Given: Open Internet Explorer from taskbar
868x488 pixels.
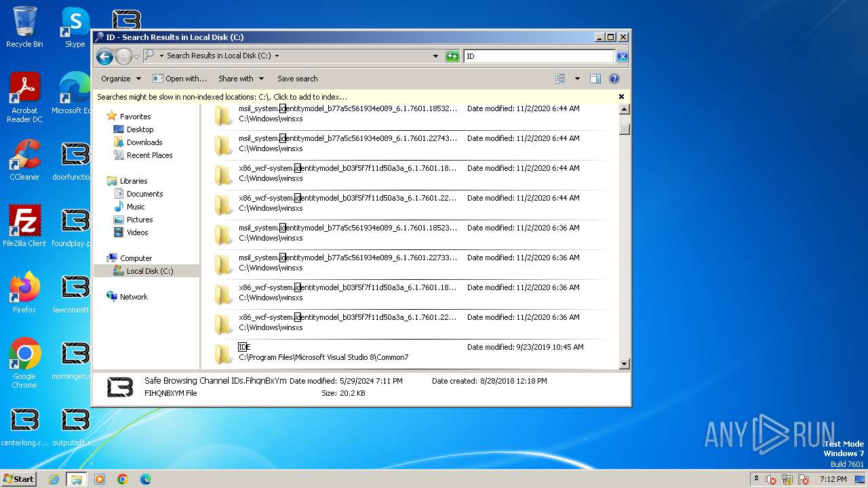Looking at the screenshot, I should coord(54,479).
